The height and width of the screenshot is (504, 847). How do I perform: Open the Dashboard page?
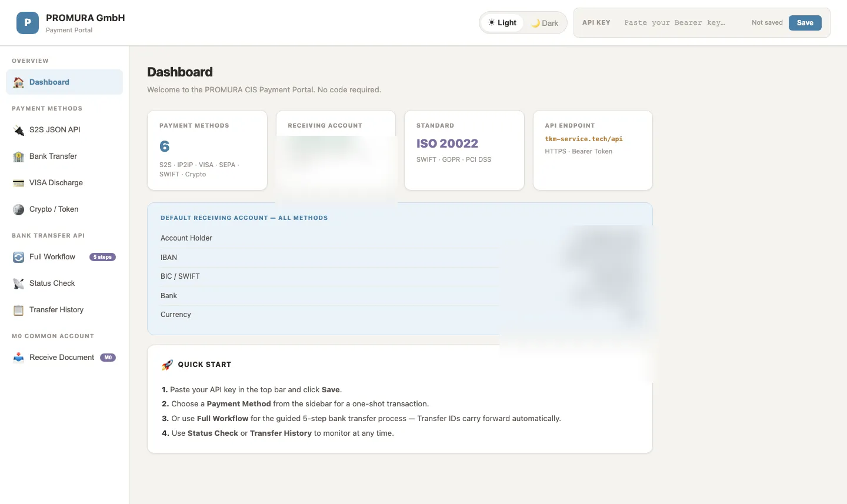tap(65, 82)
